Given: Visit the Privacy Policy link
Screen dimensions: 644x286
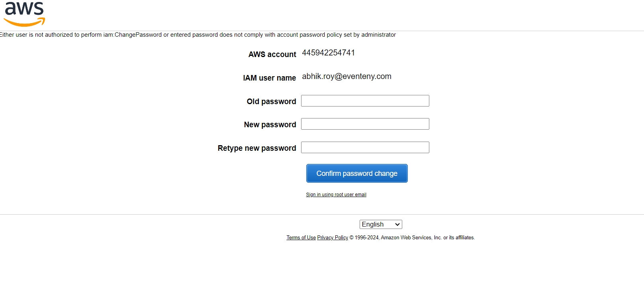Looking at the screenshot, I should coord(333,238).
